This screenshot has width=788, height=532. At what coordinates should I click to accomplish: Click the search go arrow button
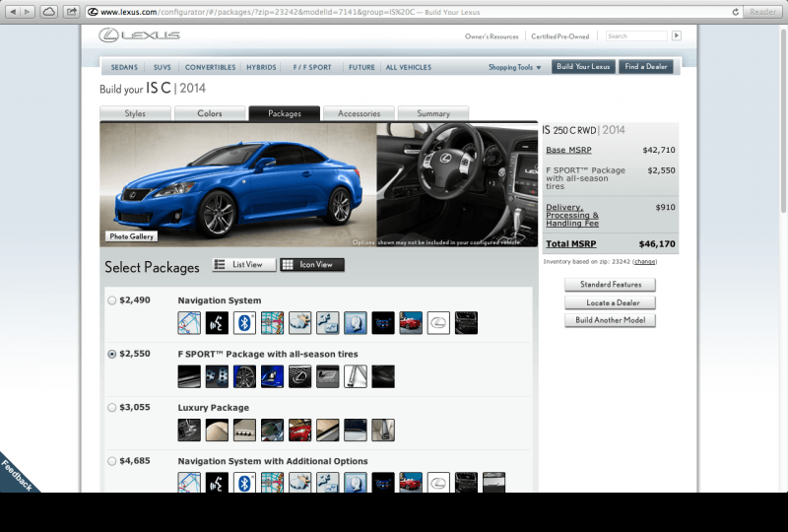pos(677,35)
